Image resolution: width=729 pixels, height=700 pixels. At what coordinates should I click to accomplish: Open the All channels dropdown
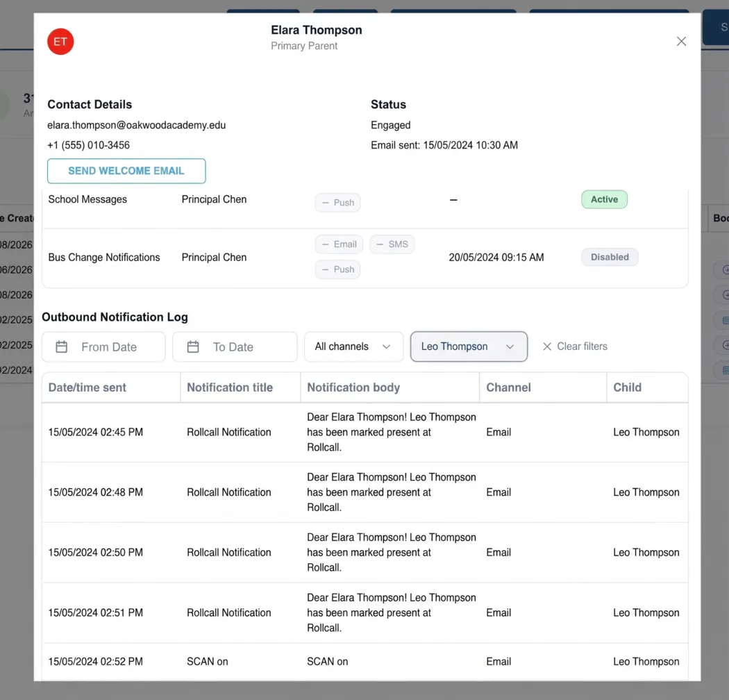coord(353,347)
